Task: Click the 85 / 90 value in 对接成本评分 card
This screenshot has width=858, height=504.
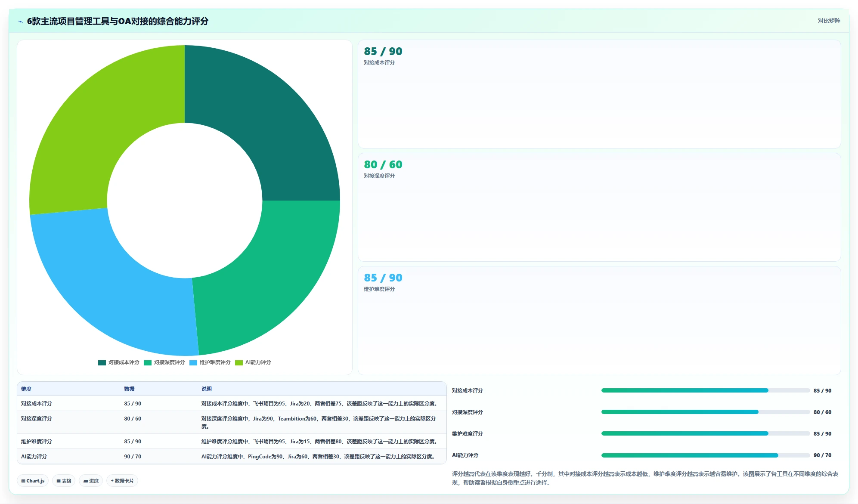Action: (383, 51)
